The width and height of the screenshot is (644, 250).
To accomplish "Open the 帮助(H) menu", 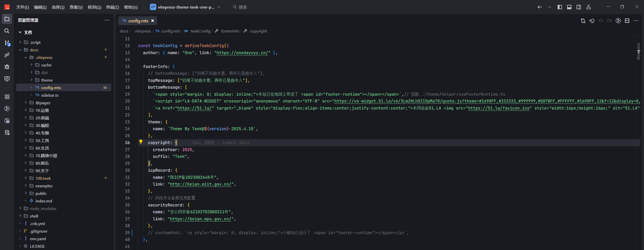I will 131,7.
